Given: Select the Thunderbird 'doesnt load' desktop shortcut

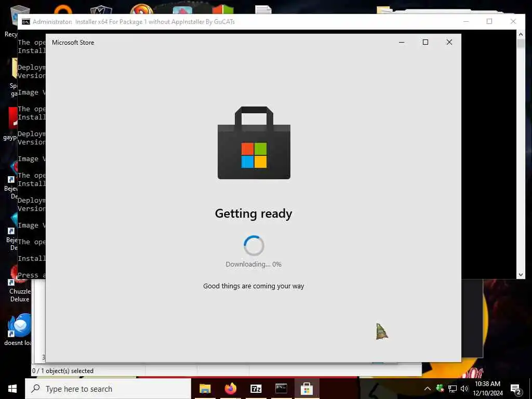Looking at the screenshot, I should pyautogui.click(x=18, y=329).
